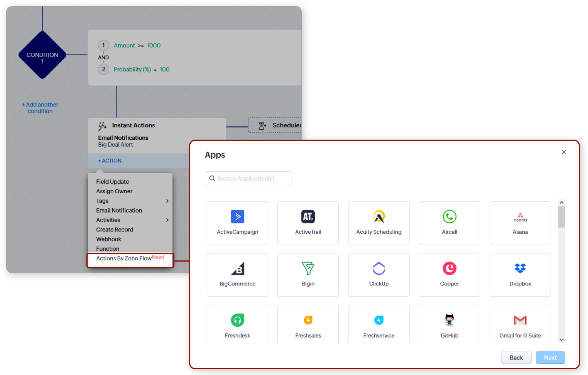588x375 pixels.
Task: Click the Asana app icon
Action: pos(520,217)
